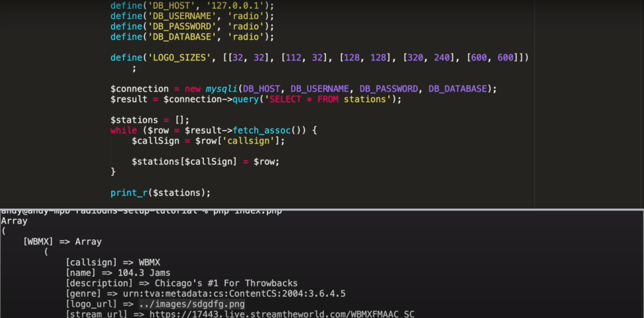Click the fetch_assoc() method call

click(x=262, y=130)
